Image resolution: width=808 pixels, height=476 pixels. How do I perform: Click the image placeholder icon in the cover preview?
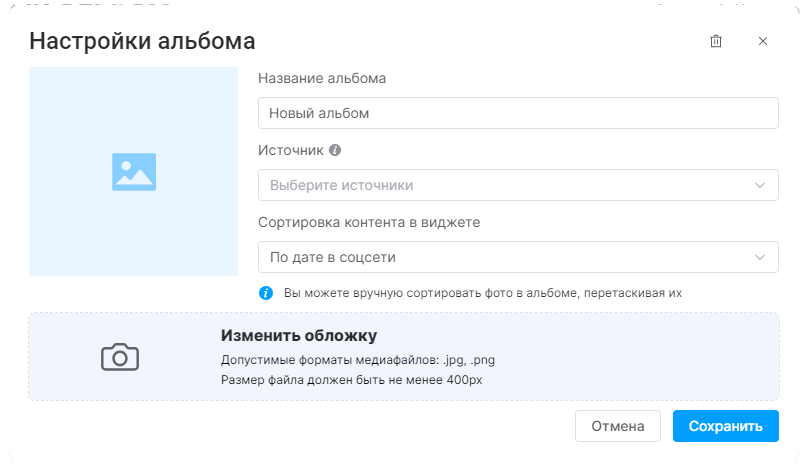pos(134,172)
